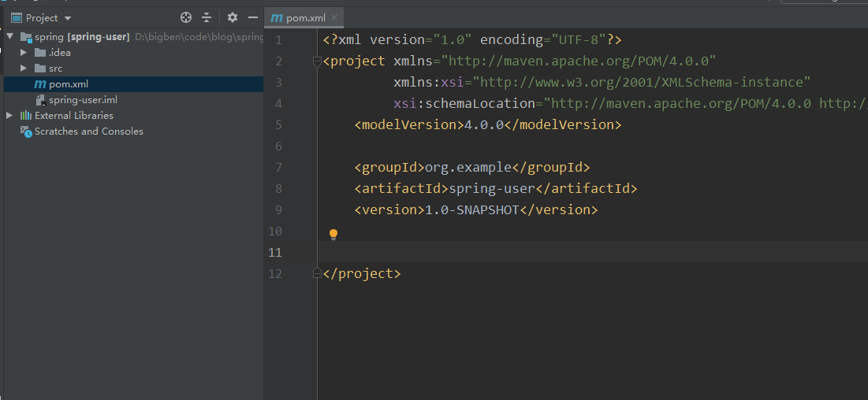This screenshot has height=400, width=868.
Task: Click the spring module folder icon
Action: (x=26, y=37)
